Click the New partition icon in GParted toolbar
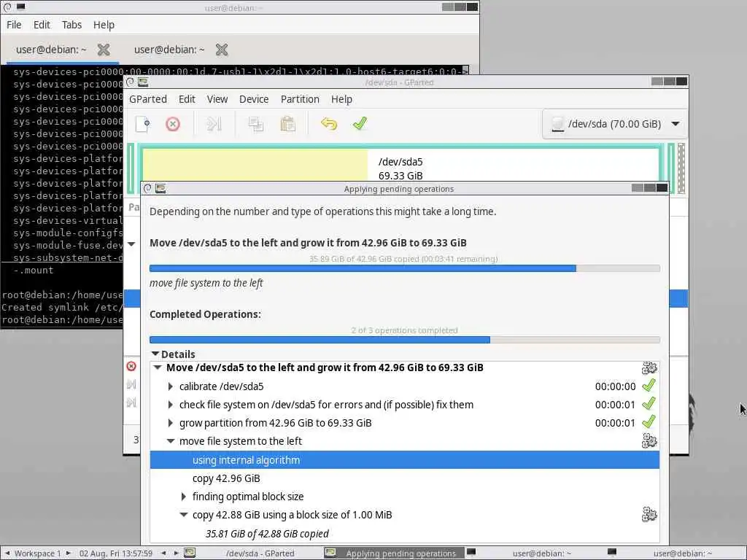Image resolution: width=747 pixels, height=560 pixels. pyautogui.click(x=143, y=124)
